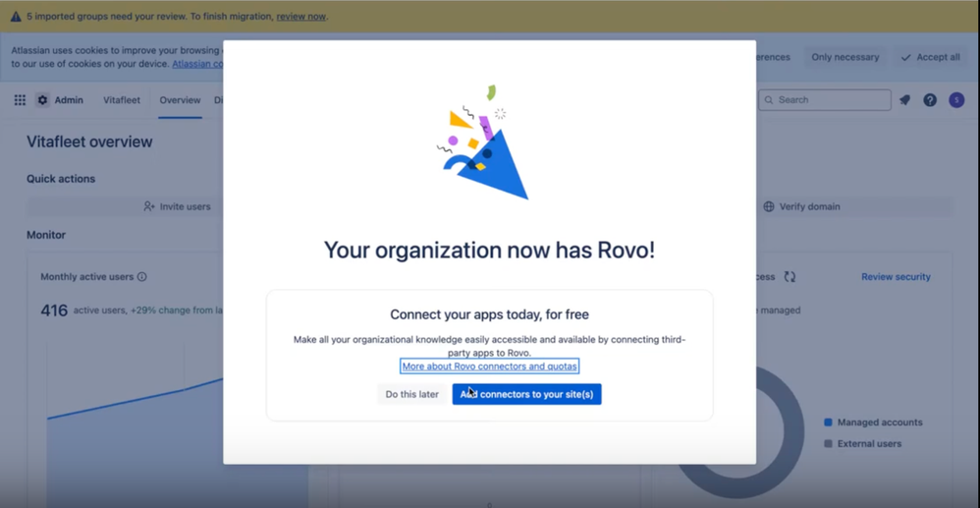Click the review now link in banner
This screenshot has height=508, width=980.
(x=301, y=17)
